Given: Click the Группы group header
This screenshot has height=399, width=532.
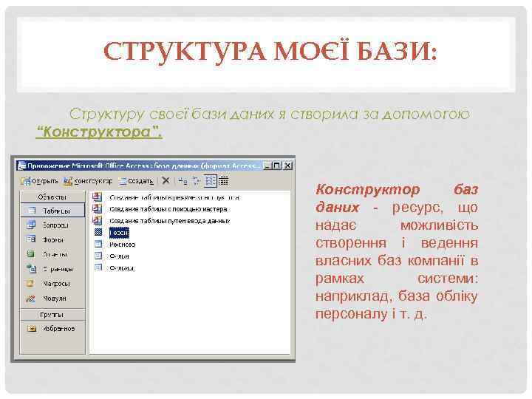Looking at the screenshot, I should pos(52,315).
